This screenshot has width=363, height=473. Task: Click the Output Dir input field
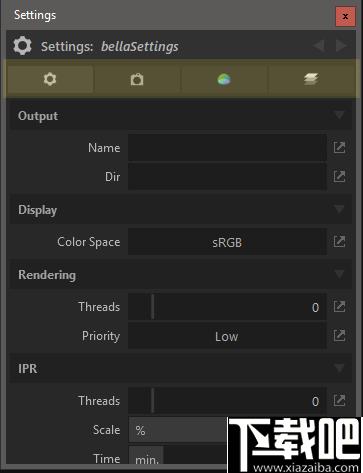pyautogui.click(x=227, y=177)
